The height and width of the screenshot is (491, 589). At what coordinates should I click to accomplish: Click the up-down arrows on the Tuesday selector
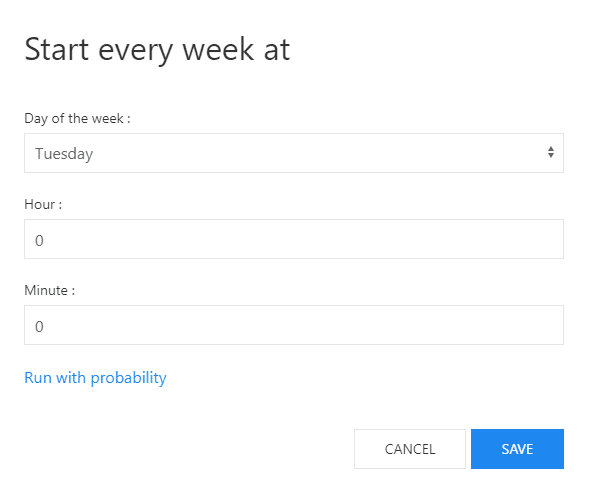[551, 152]
